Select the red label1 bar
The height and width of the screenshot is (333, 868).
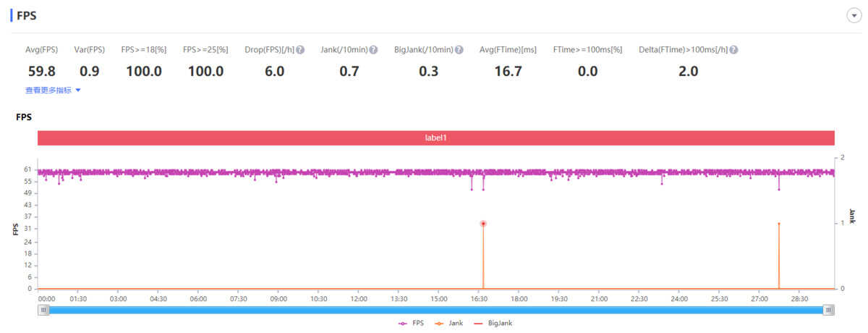tap(436, 138)
